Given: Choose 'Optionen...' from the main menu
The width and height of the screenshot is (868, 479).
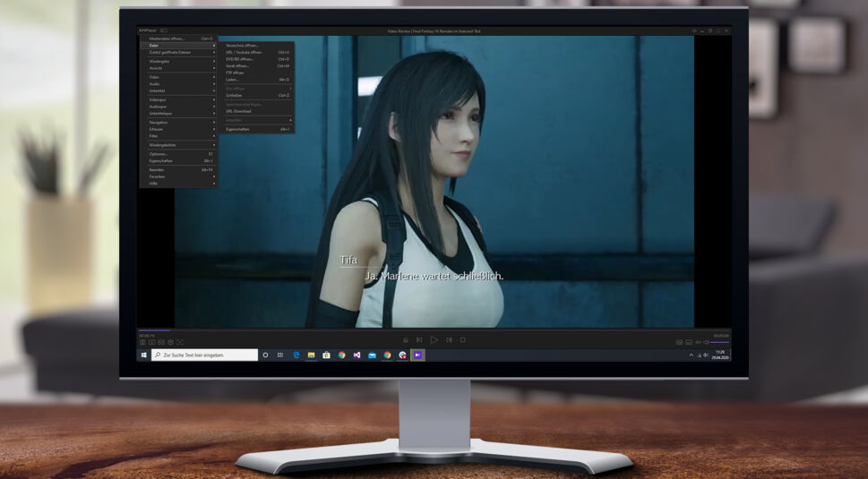Looking at the screenshot, I should tap(179, 154).
